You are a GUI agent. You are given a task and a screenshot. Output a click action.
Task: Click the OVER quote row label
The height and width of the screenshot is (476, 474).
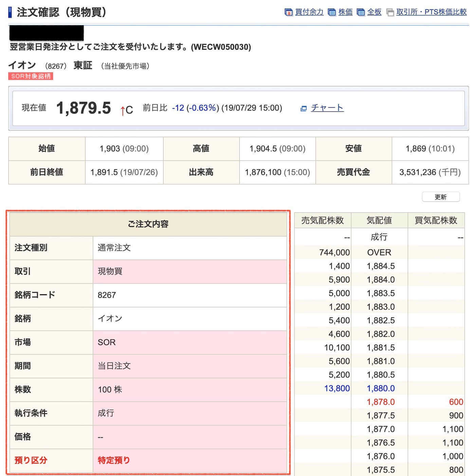379,253
